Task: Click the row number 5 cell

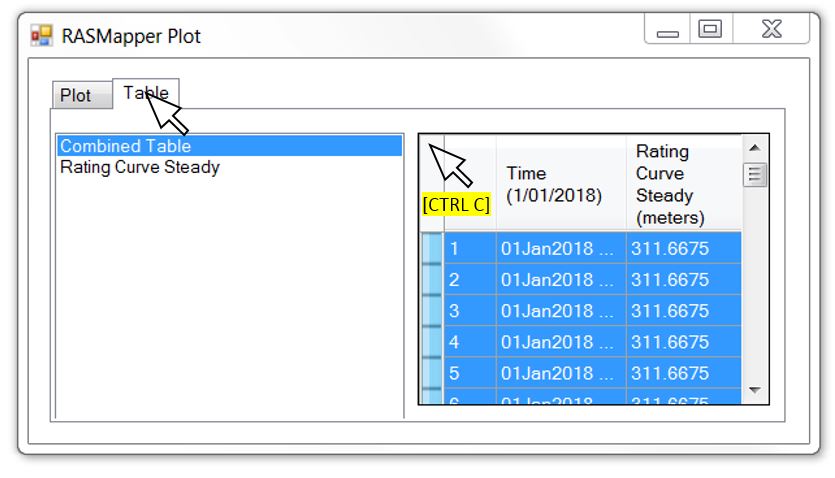Action: click(470, 373)
